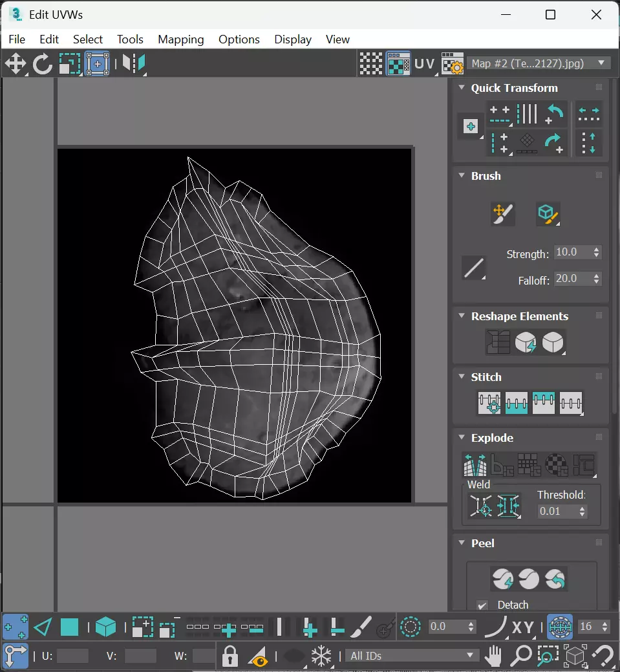
Task: Enable Vertex sub-object selection mode
Action: click(x=16, y=627)
